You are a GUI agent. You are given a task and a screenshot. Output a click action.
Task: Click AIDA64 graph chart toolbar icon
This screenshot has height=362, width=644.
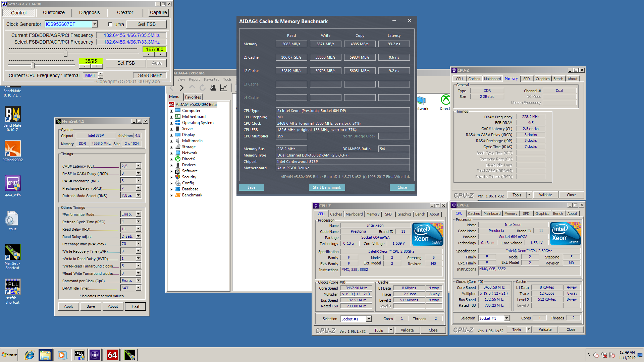pyautogui.click(x=223, y=88)
